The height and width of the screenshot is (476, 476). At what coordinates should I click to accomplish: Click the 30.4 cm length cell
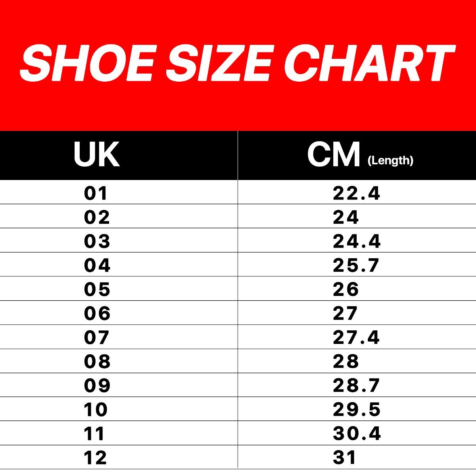point(357,434)
